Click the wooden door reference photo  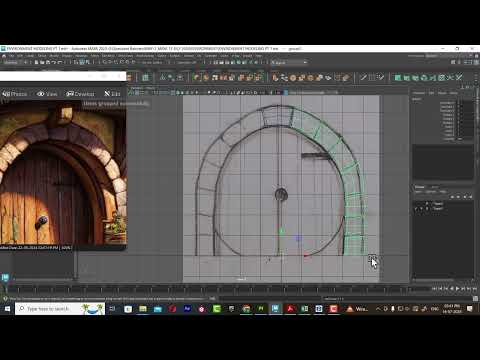pyautogui.click(x=63, y=172)
